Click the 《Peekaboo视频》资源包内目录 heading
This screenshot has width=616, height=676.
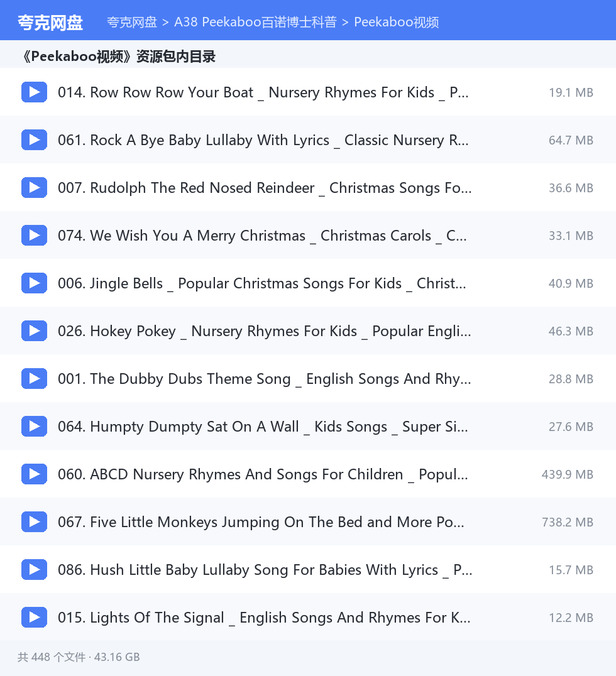coord(118,56)
